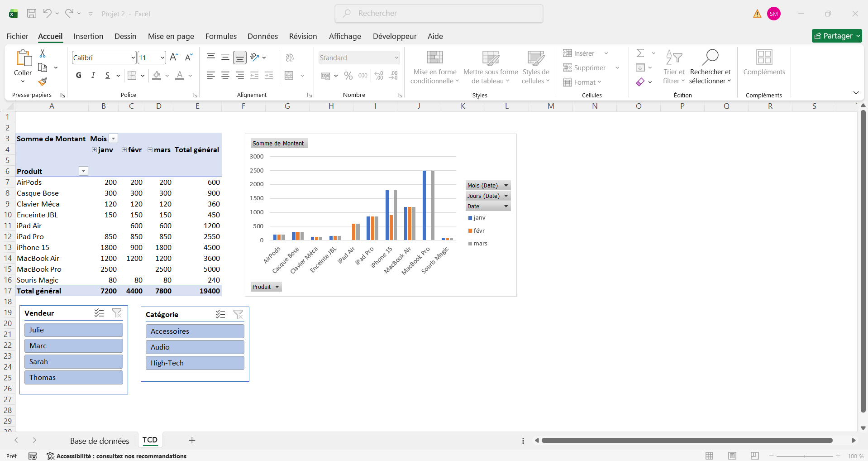This screenshot has height=461, width=868.
Task: Toggle multi-select on Catégorie slicer
Action: [x=220, y=314]
